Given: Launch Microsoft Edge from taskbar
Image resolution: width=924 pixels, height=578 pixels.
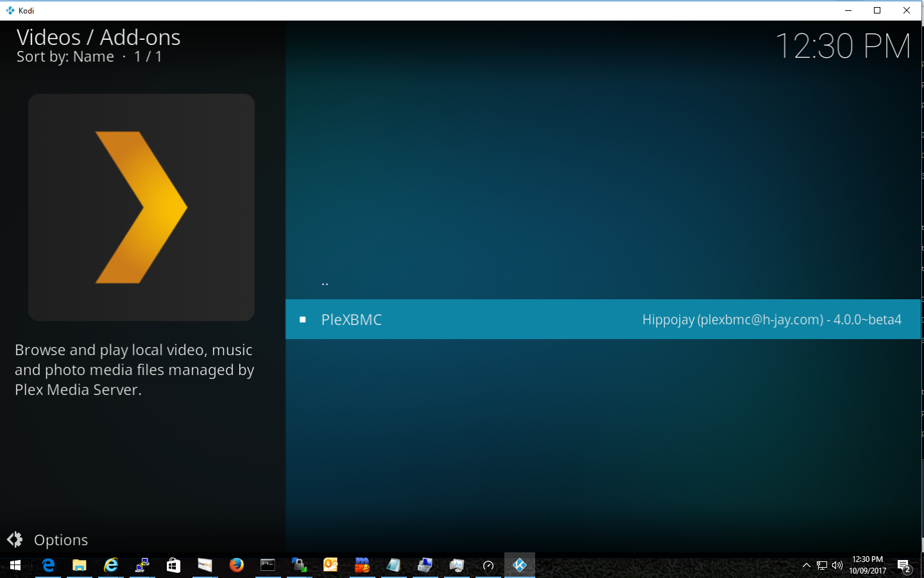Looking at the screenshot, I should click(x=48, y=565).
